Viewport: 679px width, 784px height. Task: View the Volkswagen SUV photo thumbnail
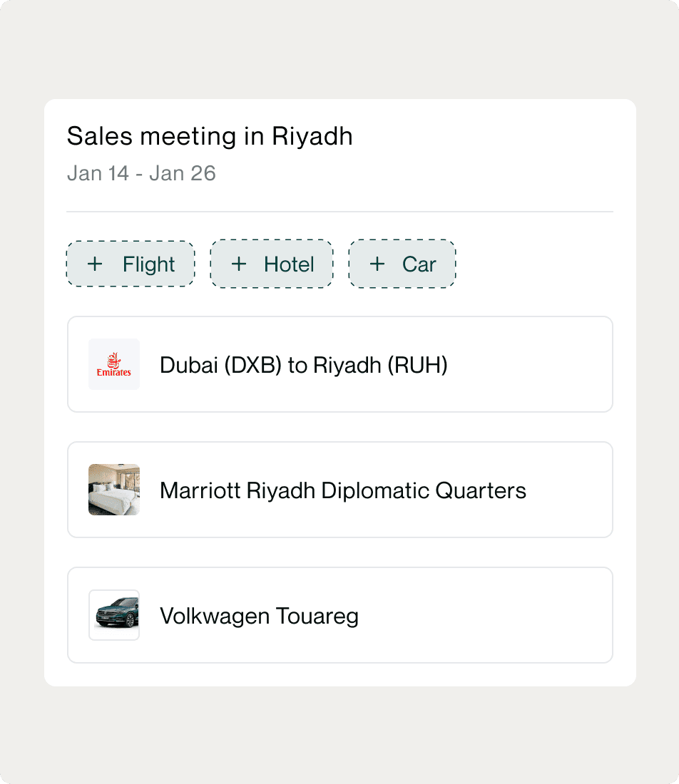pyautogui.click(x=114, y=616)
